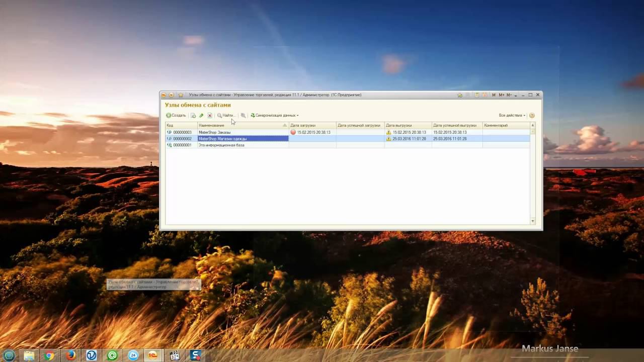Viewport: 644px width, 362px height.
Task: Open the green @ mail agent on taskbar
Action: 112,355
